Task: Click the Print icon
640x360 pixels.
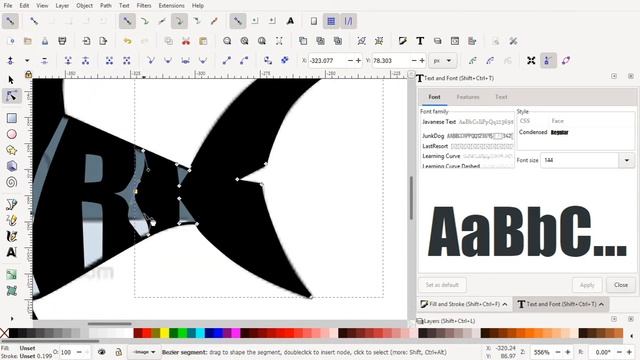Action: tap(62, 41)
